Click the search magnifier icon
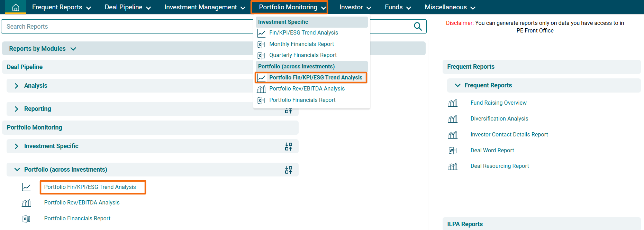The height and width of the screenshot is (230, 644). 418,27
